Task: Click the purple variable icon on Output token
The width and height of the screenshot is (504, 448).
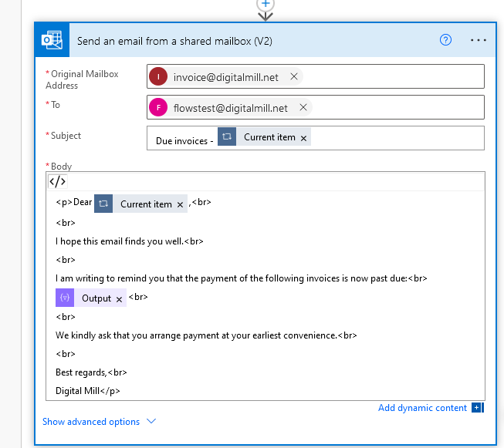Action: click(65, 298)
